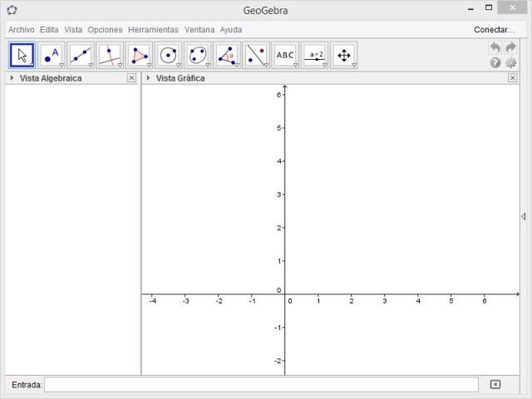The image size is (532, 399).
Task: Open the Opciones menu
Action: (x=105, y=30)
